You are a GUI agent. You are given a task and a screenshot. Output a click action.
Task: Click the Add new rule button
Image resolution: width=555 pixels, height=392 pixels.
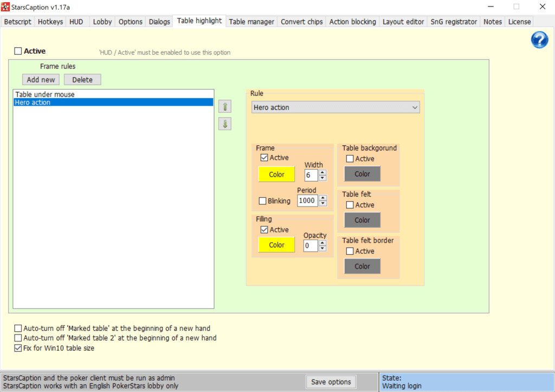click(x=41, y=80)
